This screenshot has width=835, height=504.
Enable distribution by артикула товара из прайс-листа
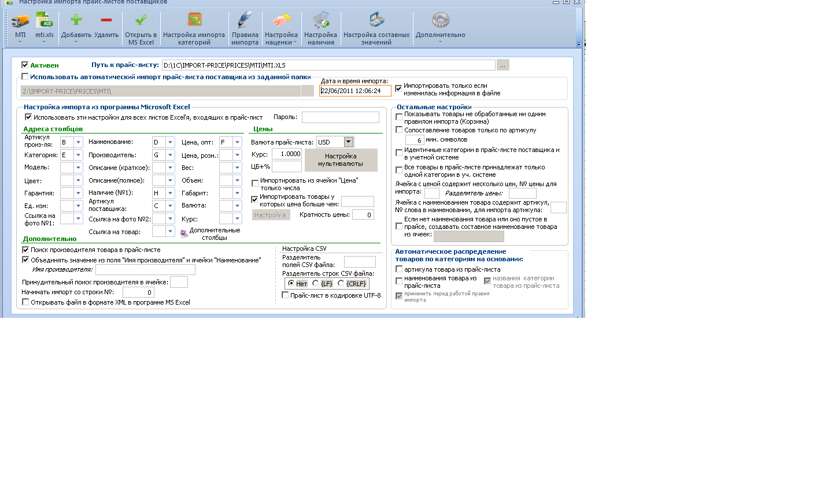pos(399,269)
